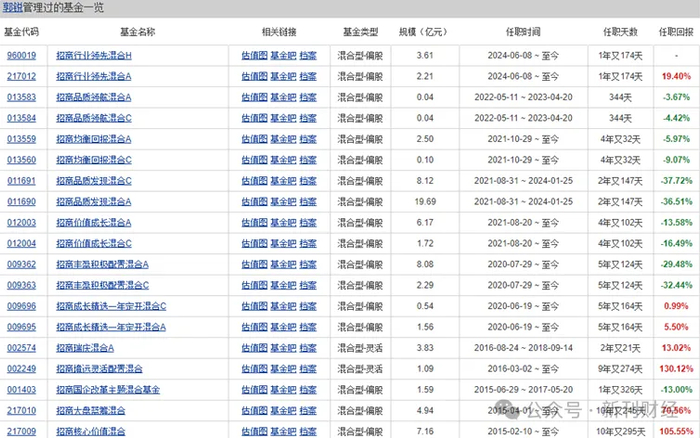Select the 规模（亿元） column header

click(x=423, y=32)
